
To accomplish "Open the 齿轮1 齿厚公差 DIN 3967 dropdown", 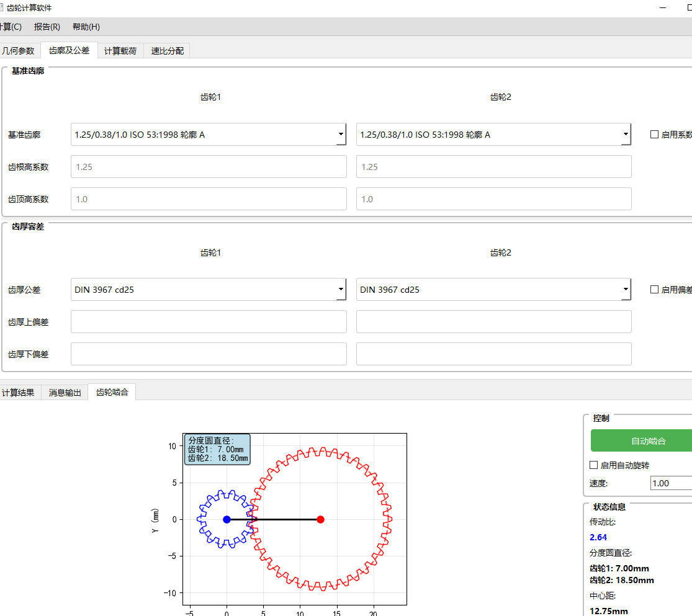I will point(208,290).
